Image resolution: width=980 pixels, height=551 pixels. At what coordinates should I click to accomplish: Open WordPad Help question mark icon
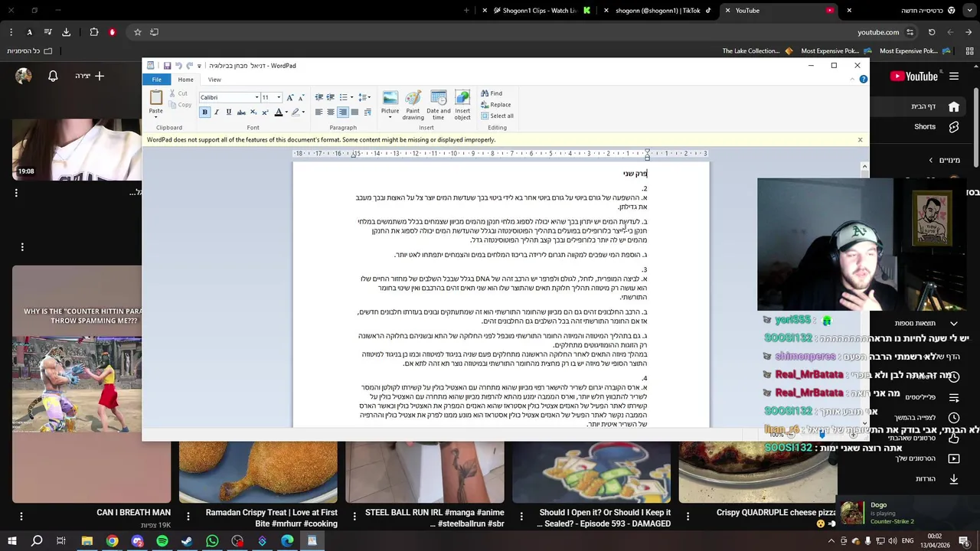863,80
